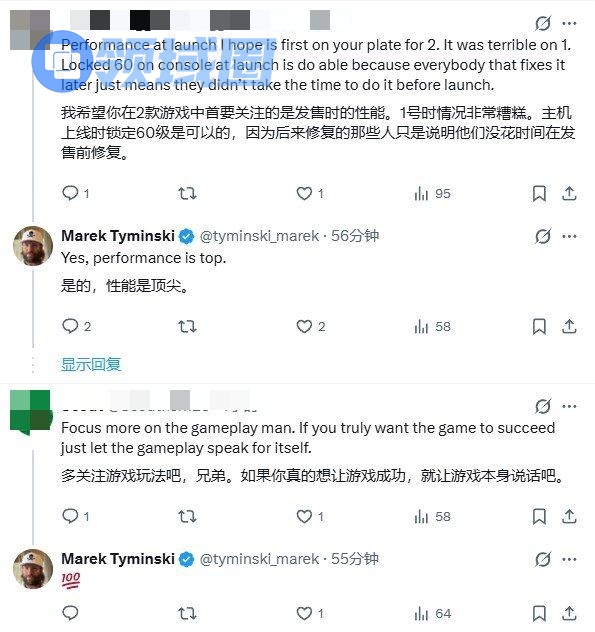Click Marek's avatar on the 100 emoji tweet
Screen dimensions: 595x632
point(33,569)
